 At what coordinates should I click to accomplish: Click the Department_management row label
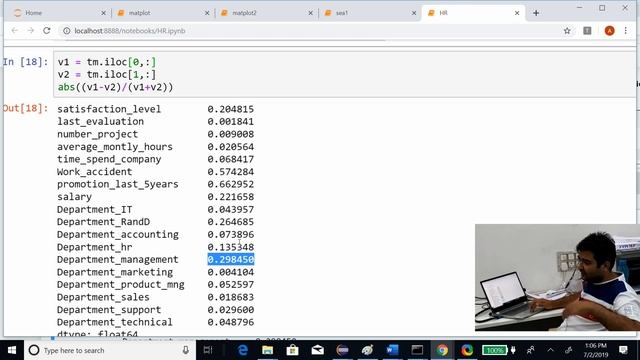click(118, 260)
